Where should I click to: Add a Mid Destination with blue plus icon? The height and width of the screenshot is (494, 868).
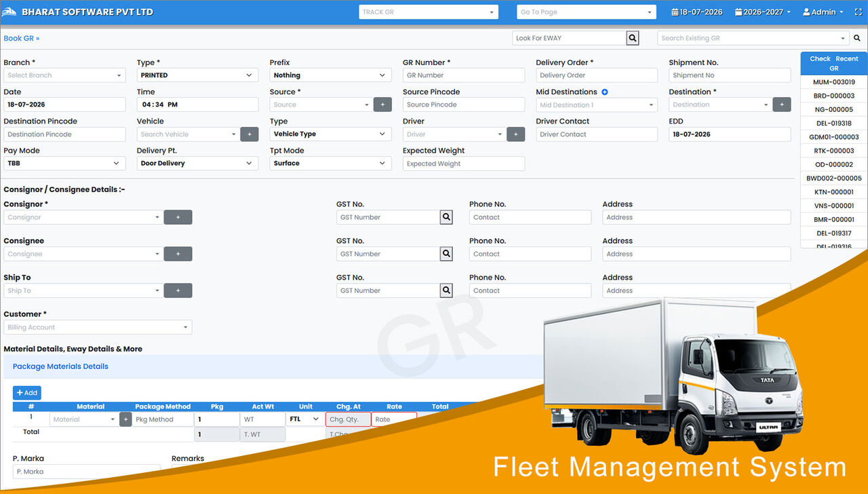[604, 92]
